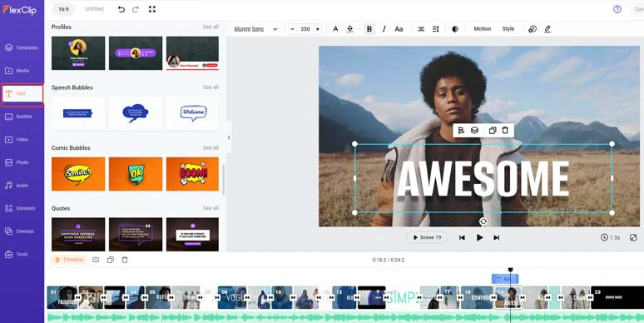The image size is (644, 323).
Task: Split the selected scene
Action: (x=96, y=260)
